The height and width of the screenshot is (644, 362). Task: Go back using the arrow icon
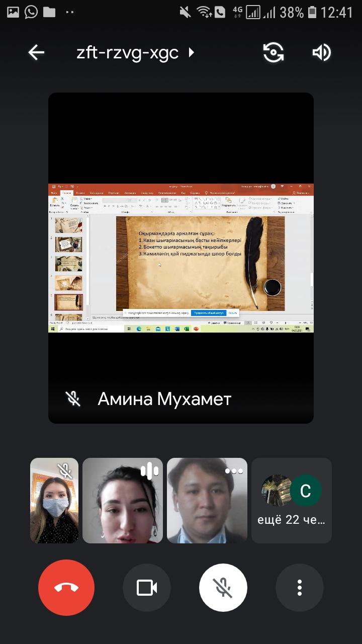36,52
